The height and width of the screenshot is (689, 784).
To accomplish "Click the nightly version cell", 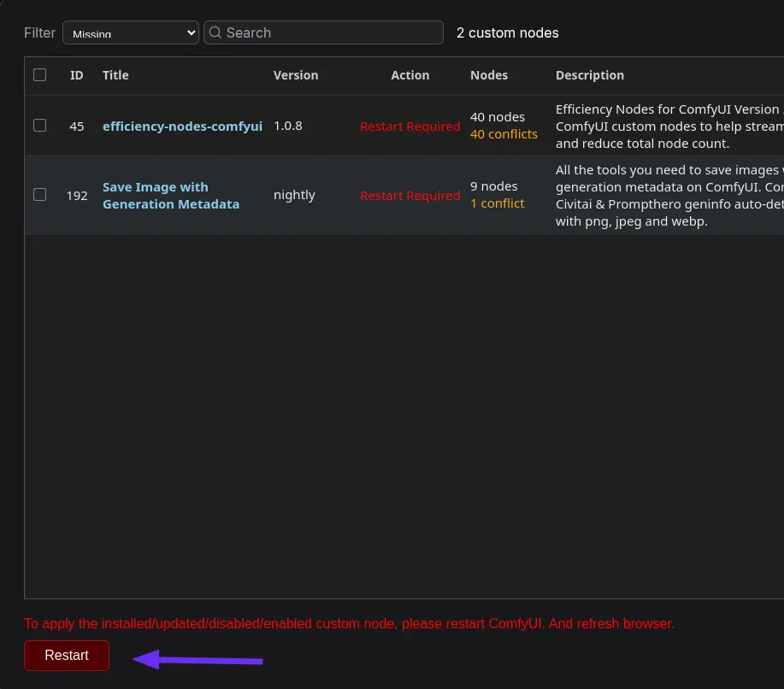I will (x=294, y=195).
